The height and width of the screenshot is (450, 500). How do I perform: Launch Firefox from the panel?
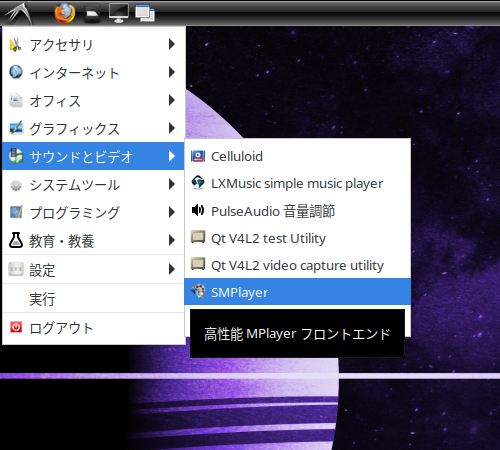click(65, 13)
